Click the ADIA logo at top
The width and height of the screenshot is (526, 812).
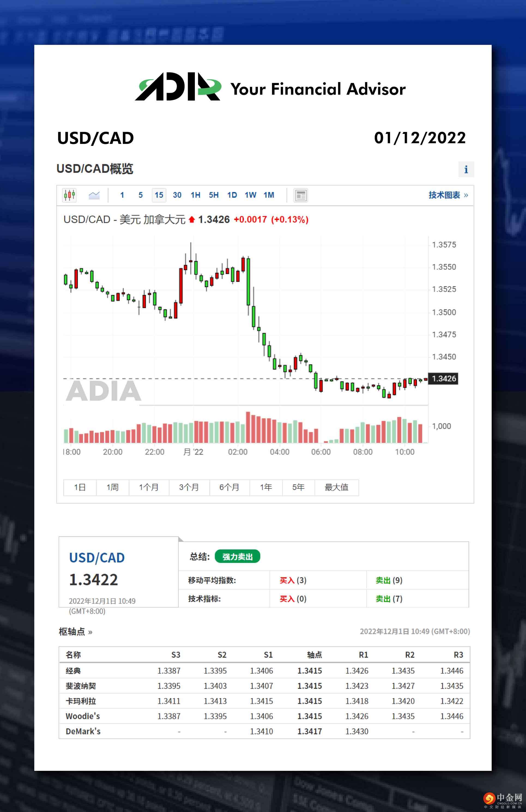(178, 87)
